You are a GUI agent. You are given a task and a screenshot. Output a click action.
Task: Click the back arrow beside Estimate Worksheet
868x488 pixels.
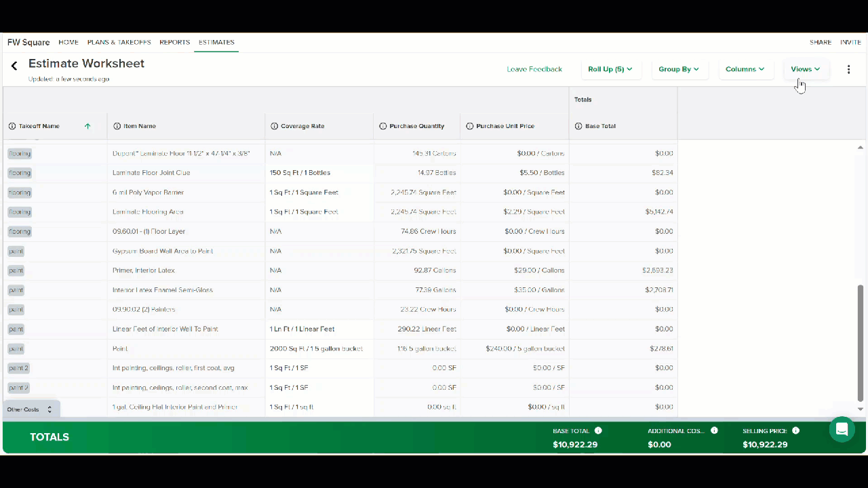[14, 66]
